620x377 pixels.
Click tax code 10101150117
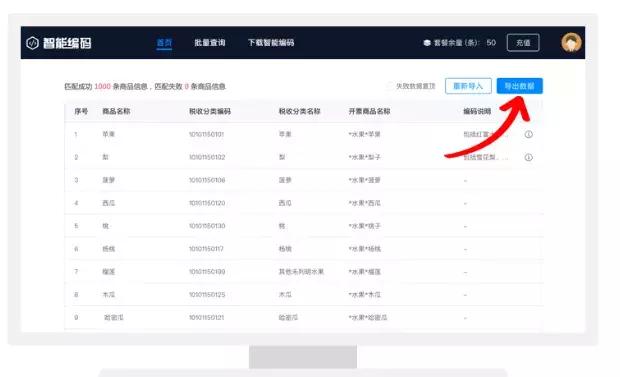point(206,249)
